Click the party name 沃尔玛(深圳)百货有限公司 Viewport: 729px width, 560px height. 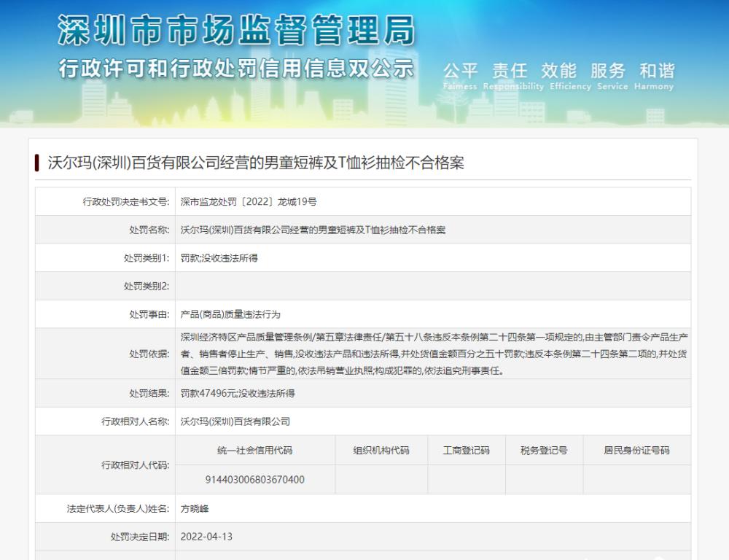click(235, 421)
